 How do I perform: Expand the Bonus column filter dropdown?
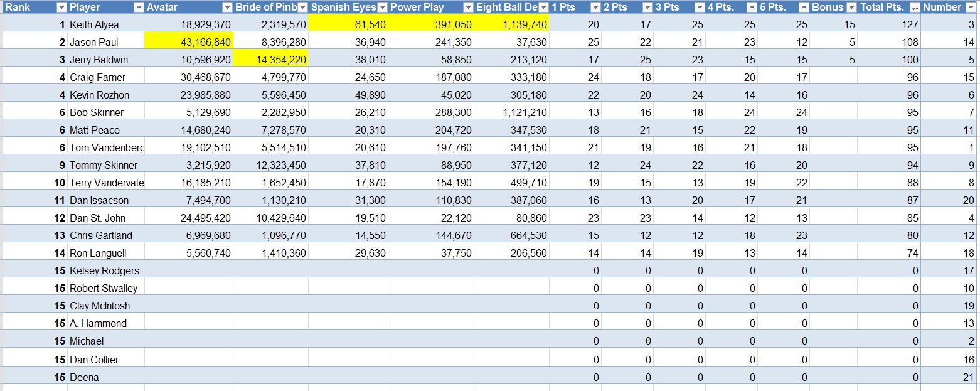click(x=851, y=8)
